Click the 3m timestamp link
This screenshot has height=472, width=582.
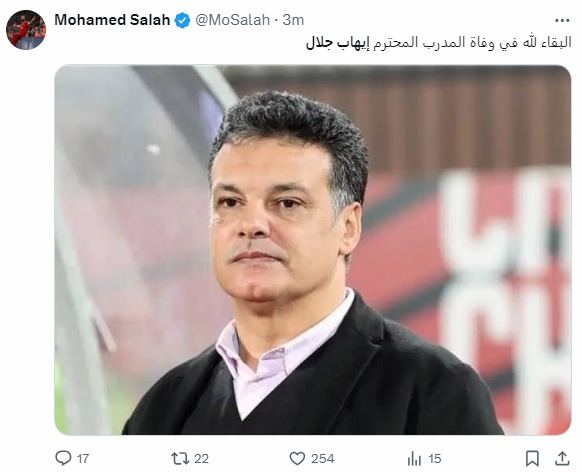293,20
